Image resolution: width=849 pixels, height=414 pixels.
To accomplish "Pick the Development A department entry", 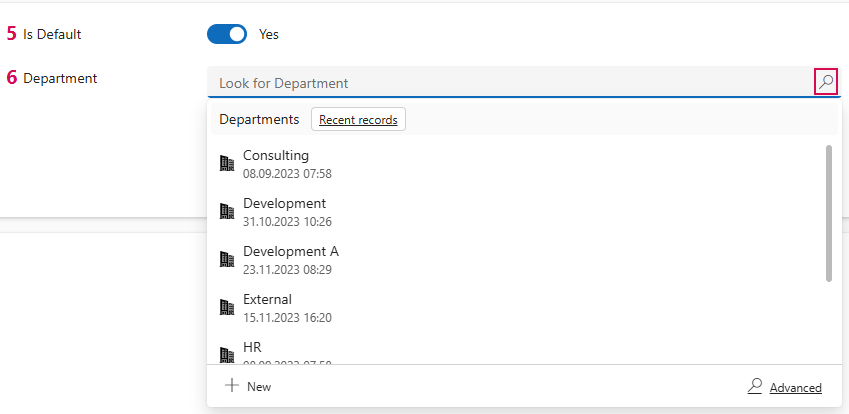I will (291, 252).
